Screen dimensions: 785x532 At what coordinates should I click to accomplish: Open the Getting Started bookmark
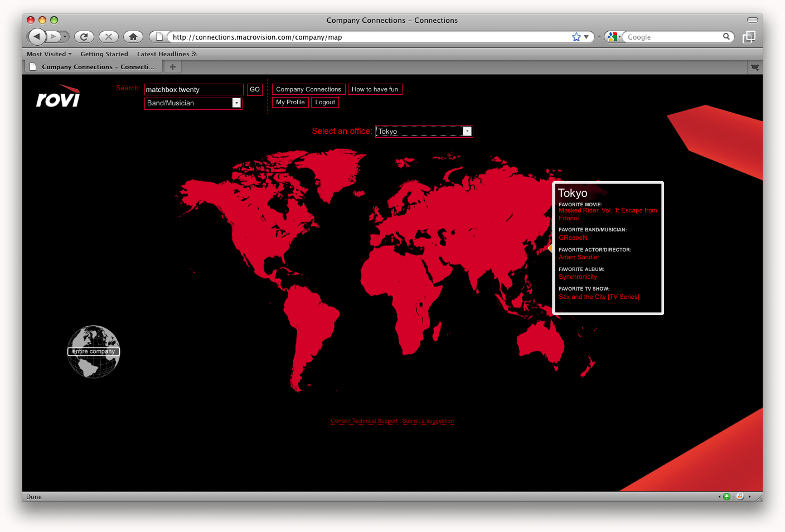coord(104,54)
